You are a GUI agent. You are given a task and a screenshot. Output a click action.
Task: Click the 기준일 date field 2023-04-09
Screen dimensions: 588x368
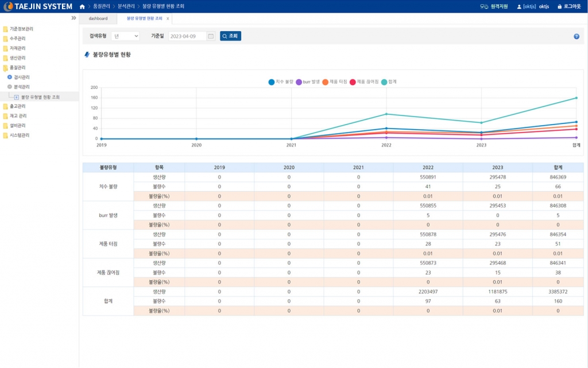187,36
